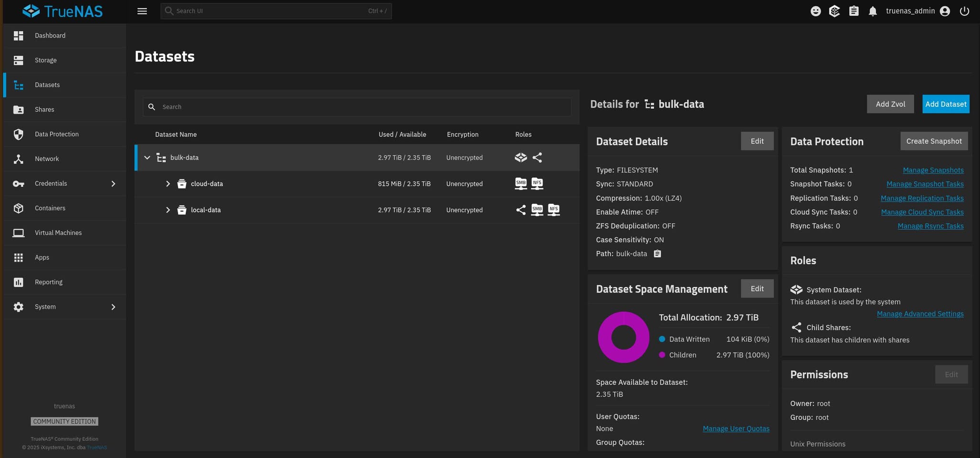This screenshot has width=980, height=458.
Task: Open Manage Snapshots link
Action: (933, 170)
